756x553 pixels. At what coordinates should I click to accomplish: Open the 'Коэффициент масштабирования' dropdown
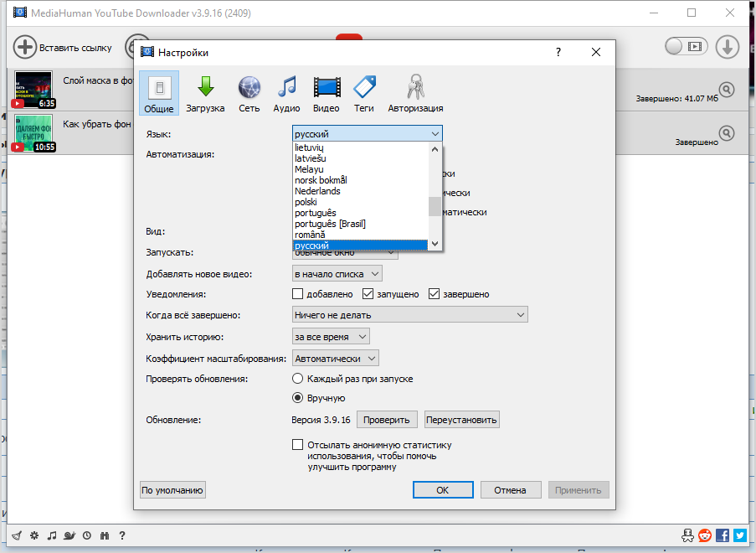pyautogui.click(x=335, y=359)
